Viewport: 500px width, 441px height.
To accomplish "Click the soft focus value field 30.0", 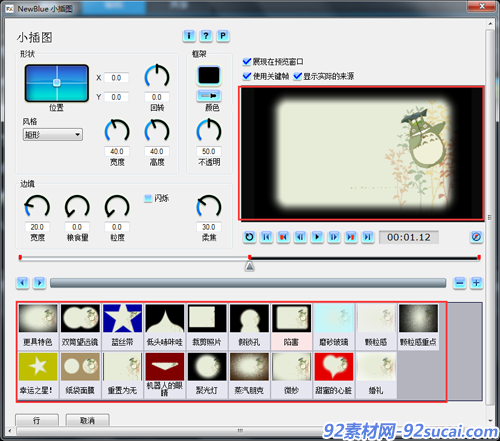I will point(209,227).
